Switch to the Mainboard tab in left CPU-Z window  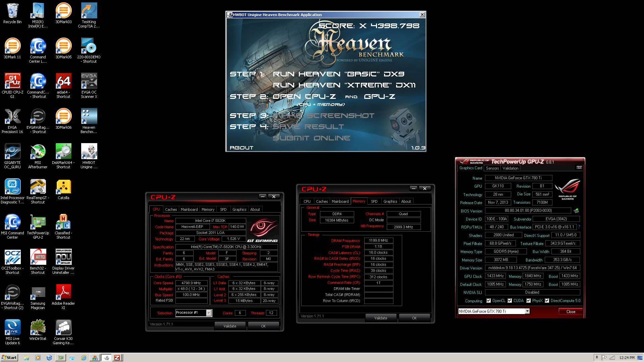(189, 209)
